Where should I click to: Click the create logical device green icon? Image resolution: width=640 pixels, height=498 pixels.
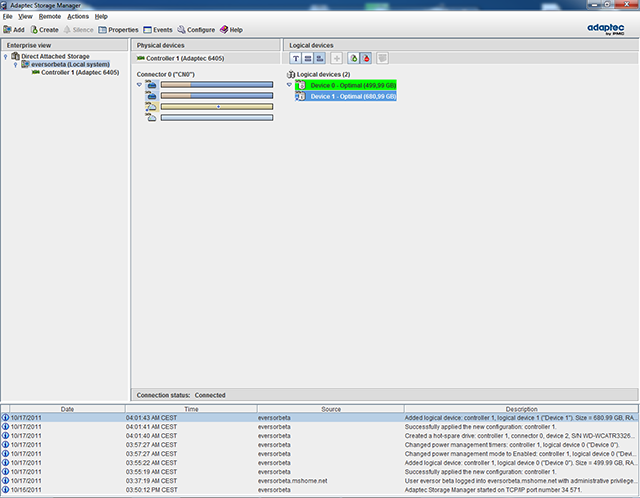(x=353, y=58)
